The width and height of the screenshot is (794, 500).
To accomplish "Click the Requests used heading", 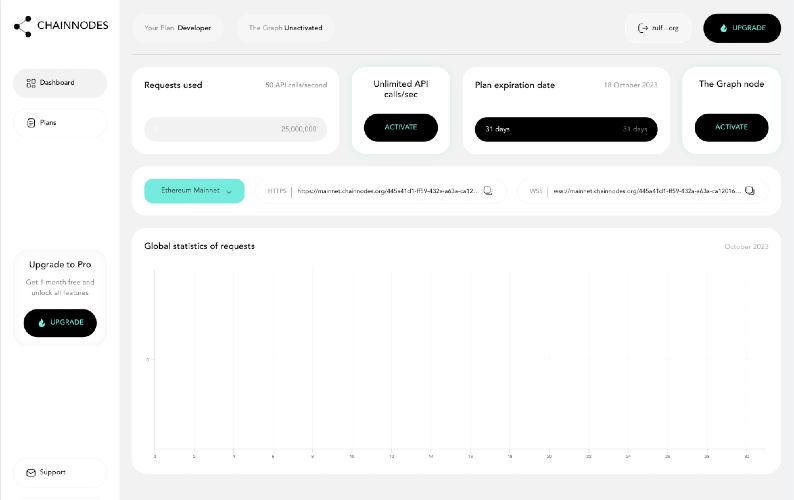I will 173,85.
